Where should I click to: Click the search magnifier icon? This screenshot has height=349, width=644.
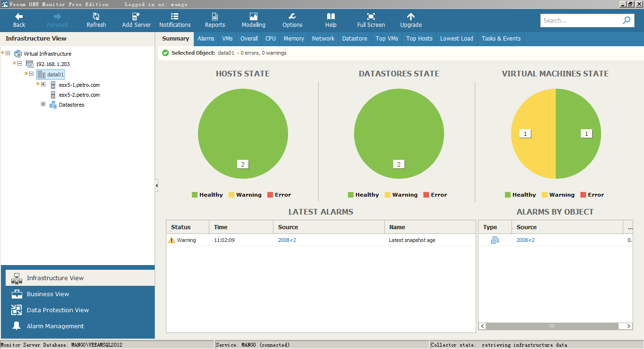[x=627, y=20]
